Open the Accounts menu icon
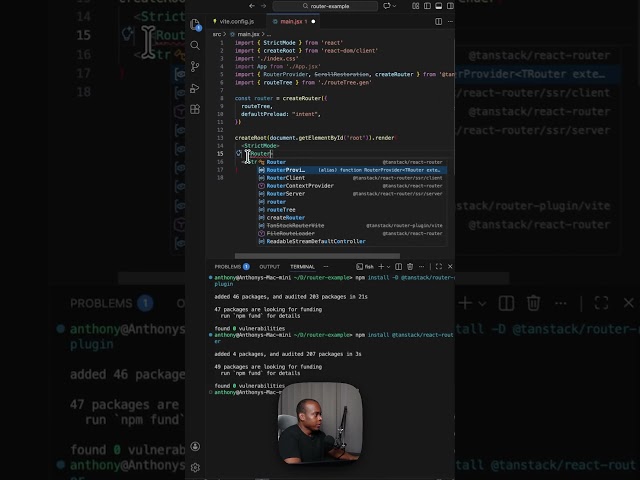This screenshot has width=640, height=480. (x=195, y=446)
